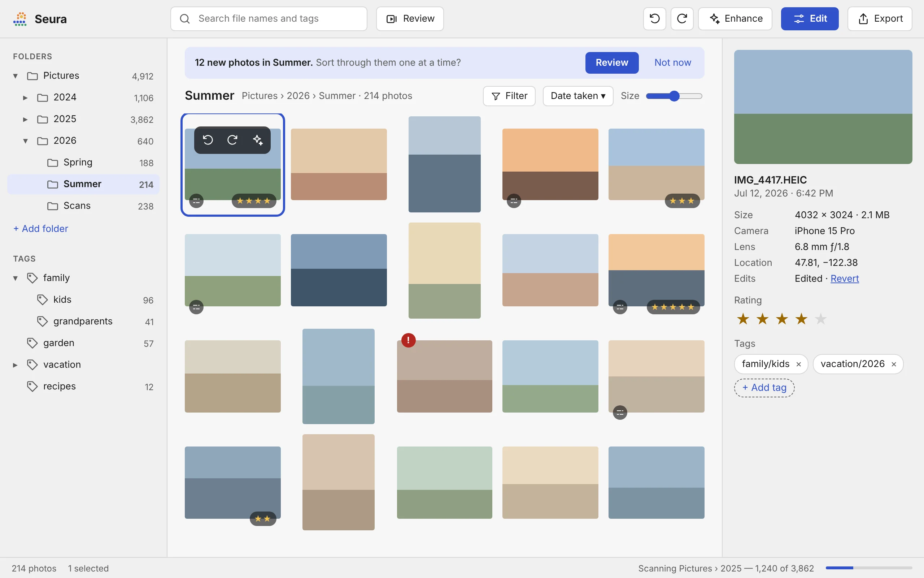Open the Spring folder
The width and height of the screenshot is (924, 578).
coord(83,163)
